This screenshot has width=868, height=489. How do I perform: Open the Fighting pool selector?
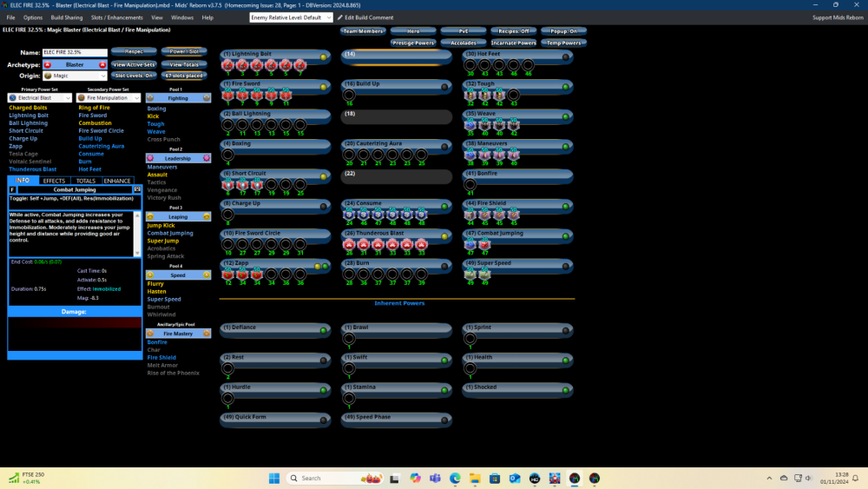coord(178,98)
